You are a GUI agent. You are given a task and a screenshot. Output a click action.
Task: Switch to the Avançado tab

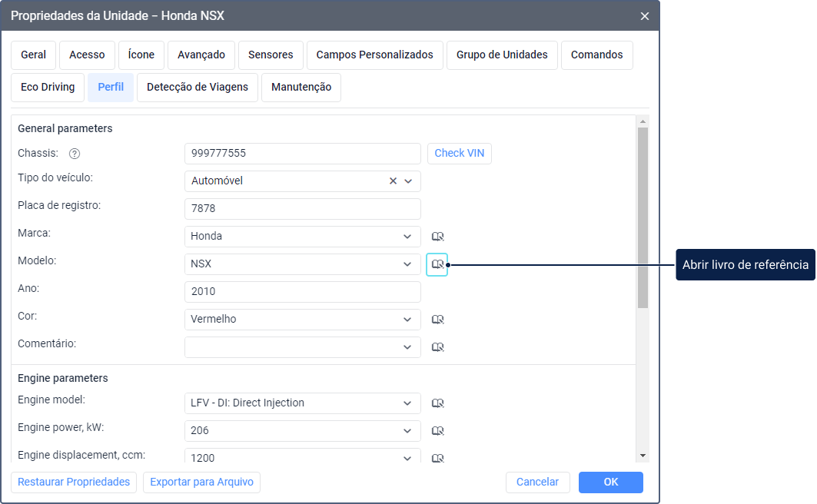click(201, 55)
